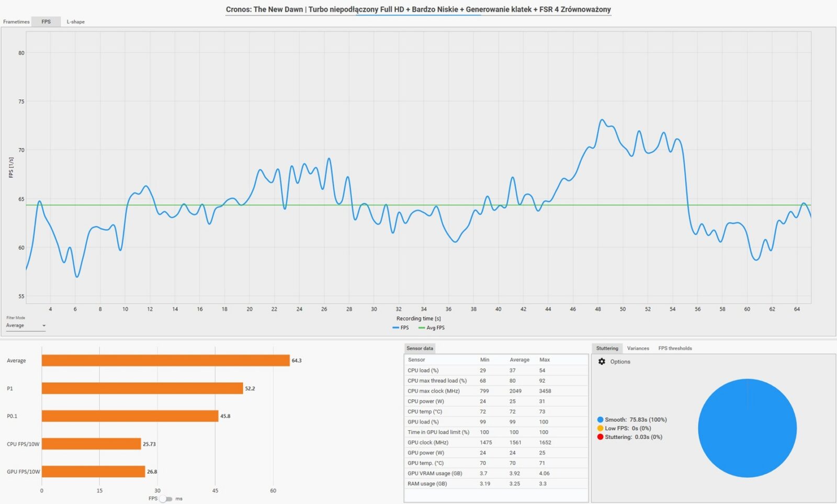Viewport: 837px width, 504px height.
Task: Switch to the Frametimes tab
Action: coord(16,22)
